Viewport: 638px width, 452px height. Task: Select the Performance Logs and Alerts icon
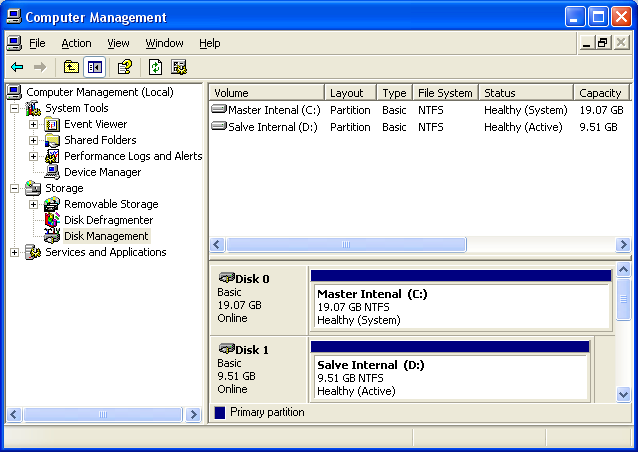(52, 156)
